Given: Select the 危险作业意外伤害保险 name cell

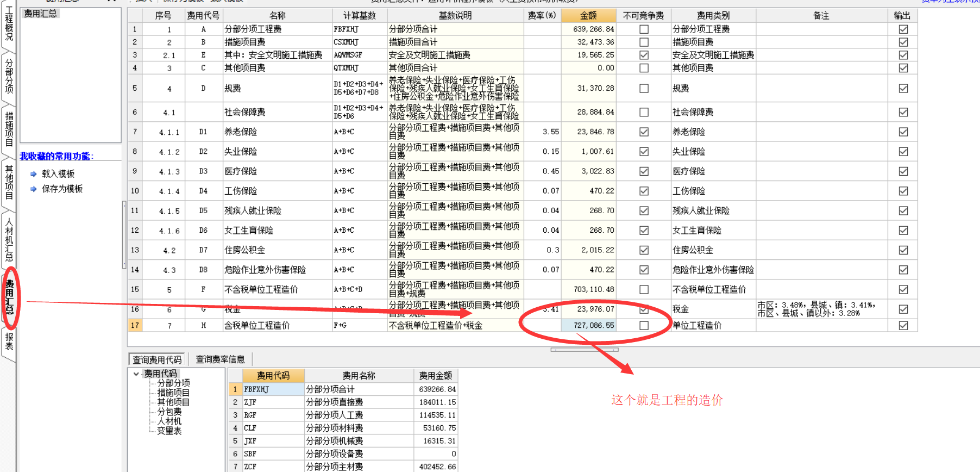Looking at the screenshot, I should click(x=278, y=270).
